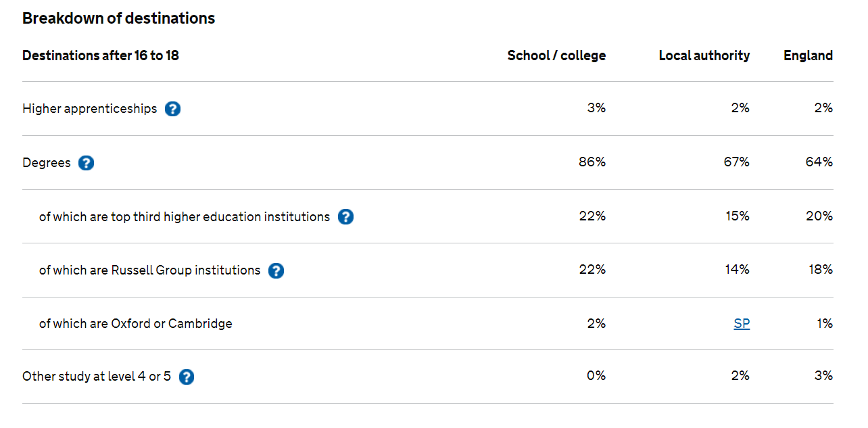Show help for top third higher education institutions

coord(345,216)
